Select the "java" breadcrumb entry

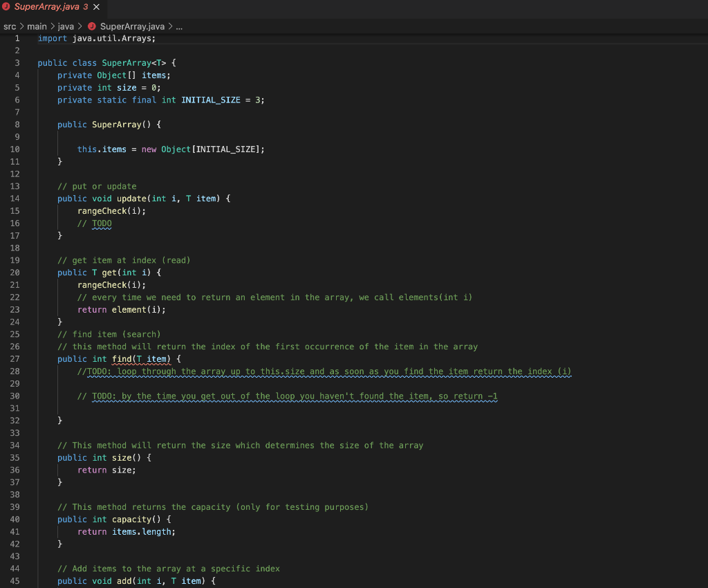(x=65, y=26)
